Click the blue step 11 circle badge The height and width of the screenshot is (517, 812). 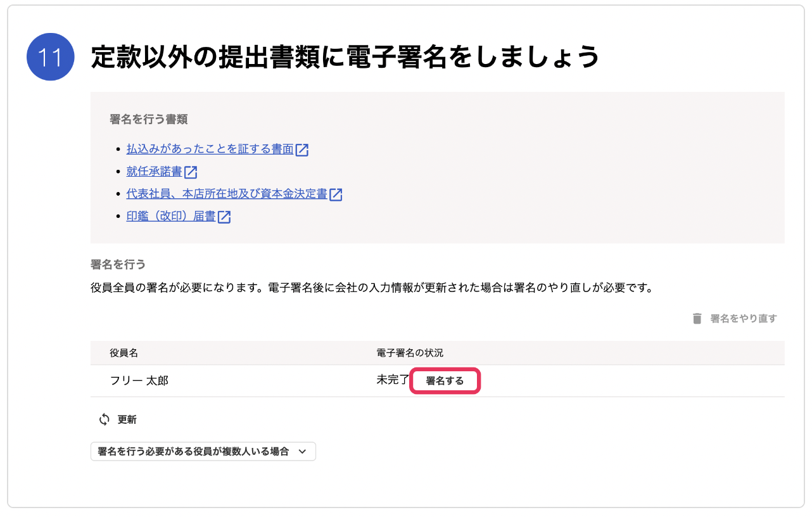[x=51, y=57]
